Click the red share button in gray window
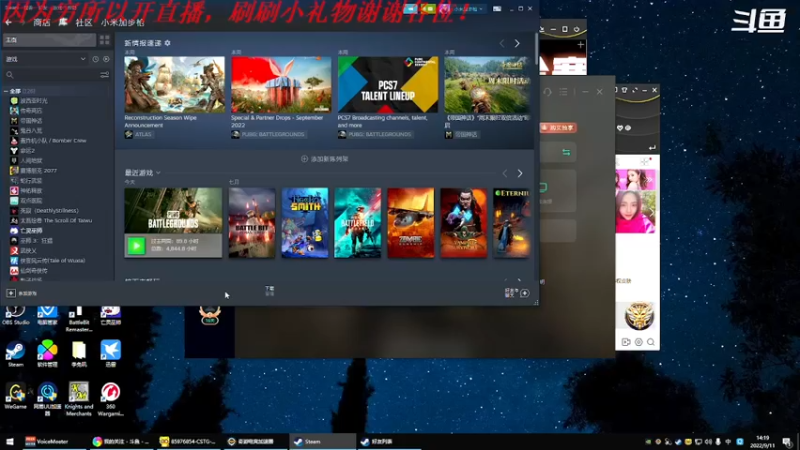 coord(558,128)
